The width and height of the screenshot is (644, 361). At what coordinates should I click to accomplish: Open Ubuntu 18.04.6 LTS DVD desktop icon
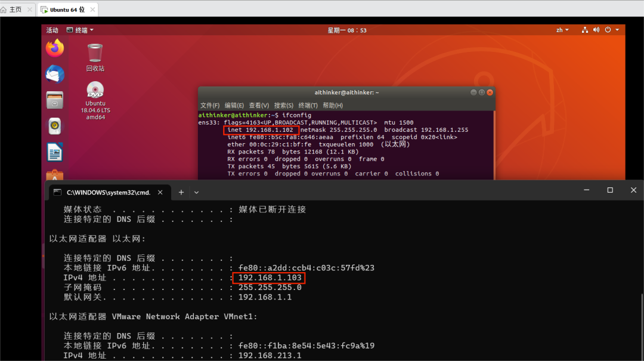click(95, 101)
